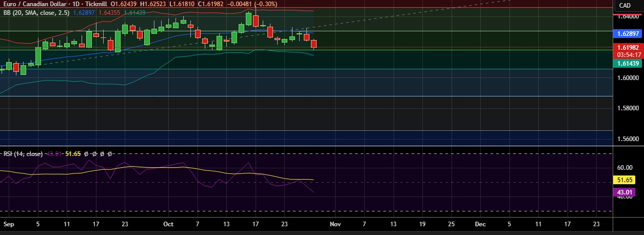This screenshot has width=644, height=235.
Task: Click the low value L1.61810
Action: pyautogui.click(x=181, y=4)
